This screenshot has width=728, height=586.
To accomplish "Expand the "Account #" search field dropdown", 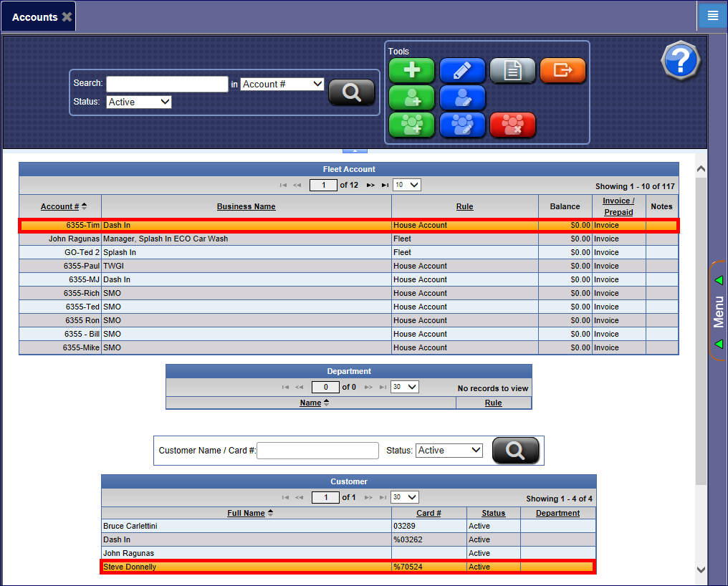I will pos(282,85).
